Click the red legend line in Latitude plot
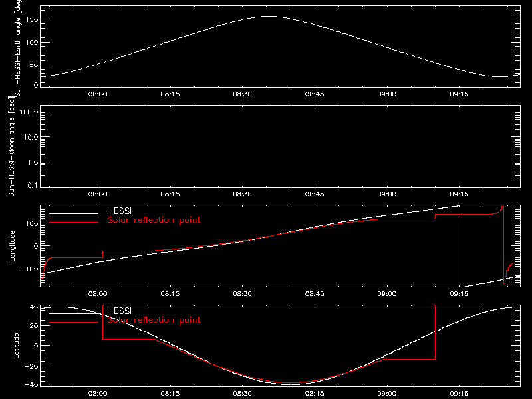 click(x=74, y=323)
